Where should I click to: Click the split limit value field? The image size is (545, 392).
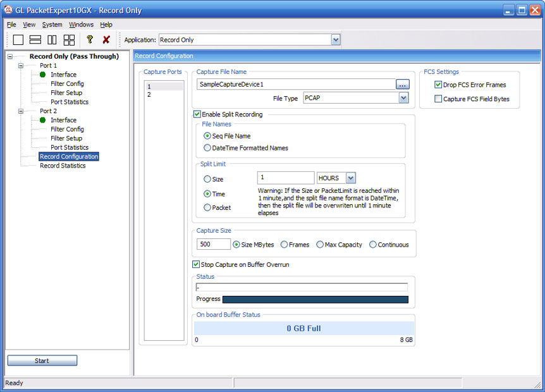click(286, 178)
